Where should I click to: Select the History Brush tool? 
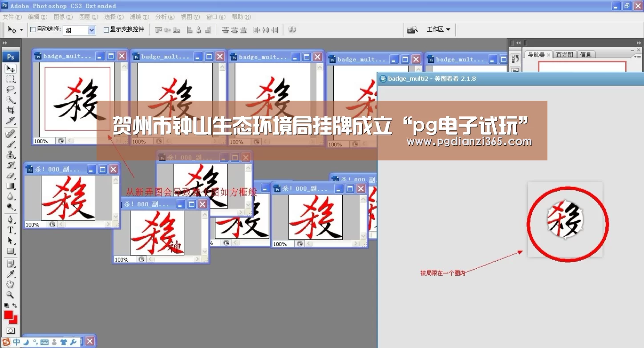coord(11,165)
